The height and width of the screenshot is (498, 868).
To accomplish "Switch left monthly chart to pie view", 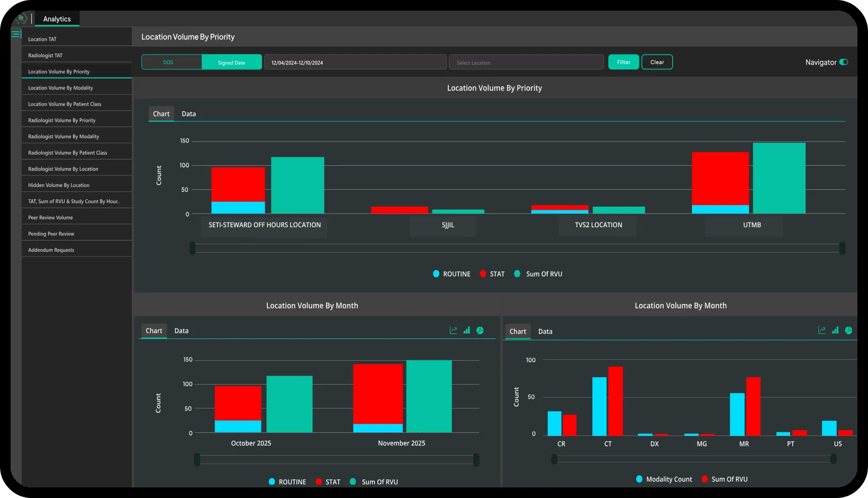I will point(480,331).
